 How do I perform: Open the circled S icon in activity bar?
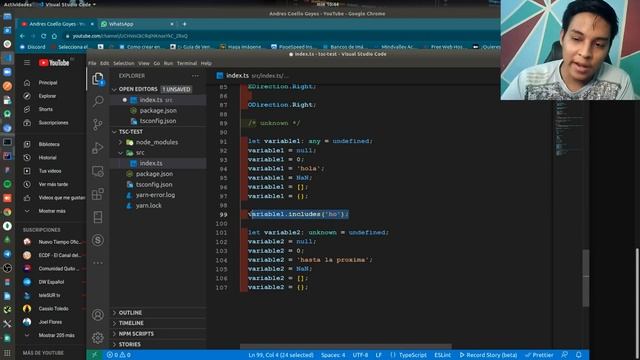tap(98, 240)
